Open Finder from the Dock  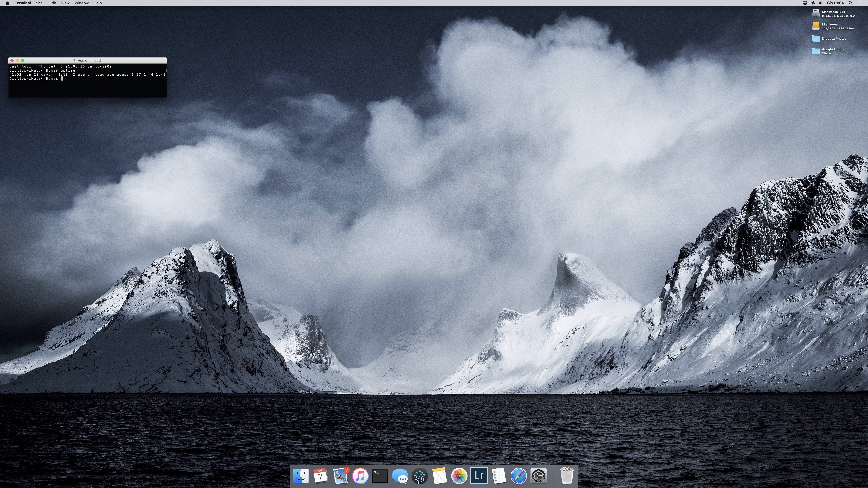tap(301, 476)
